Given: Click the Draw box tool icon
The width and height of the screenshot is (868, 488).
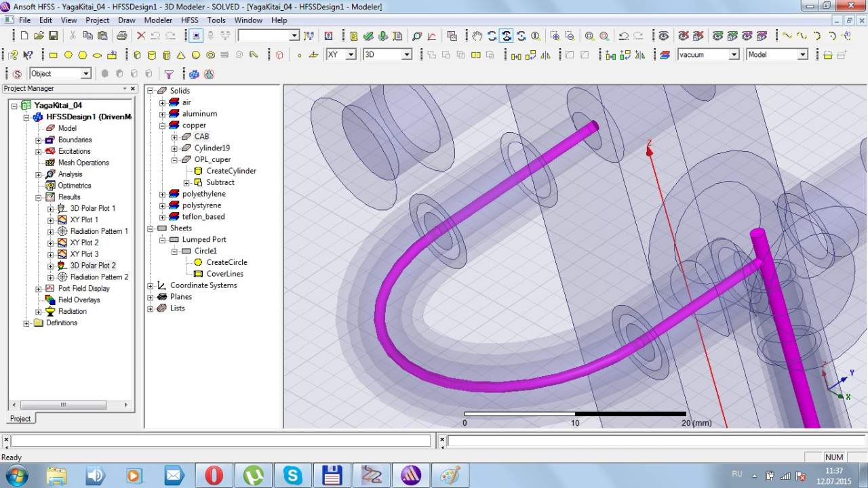Looking at the screenshot, I should [137, 55].
